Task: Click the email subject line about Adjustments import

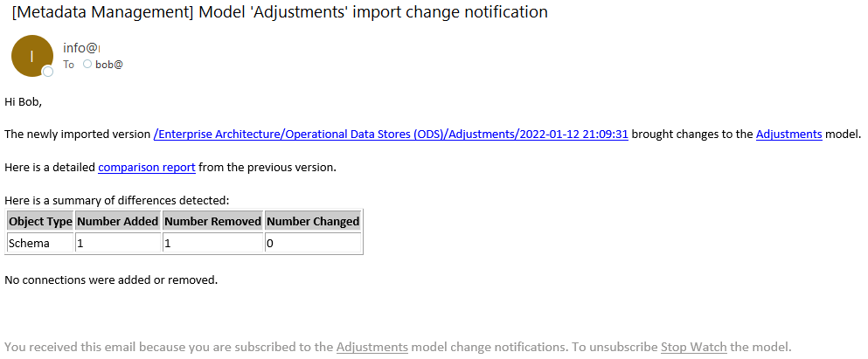Action: 280,12
